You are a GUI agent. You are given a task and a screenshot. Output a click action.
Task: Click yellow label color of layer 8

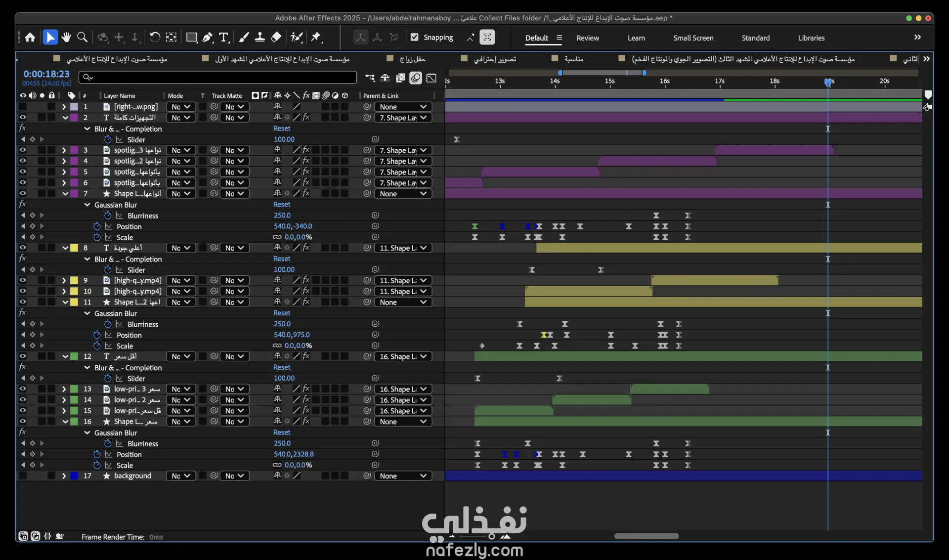[74, 248]
